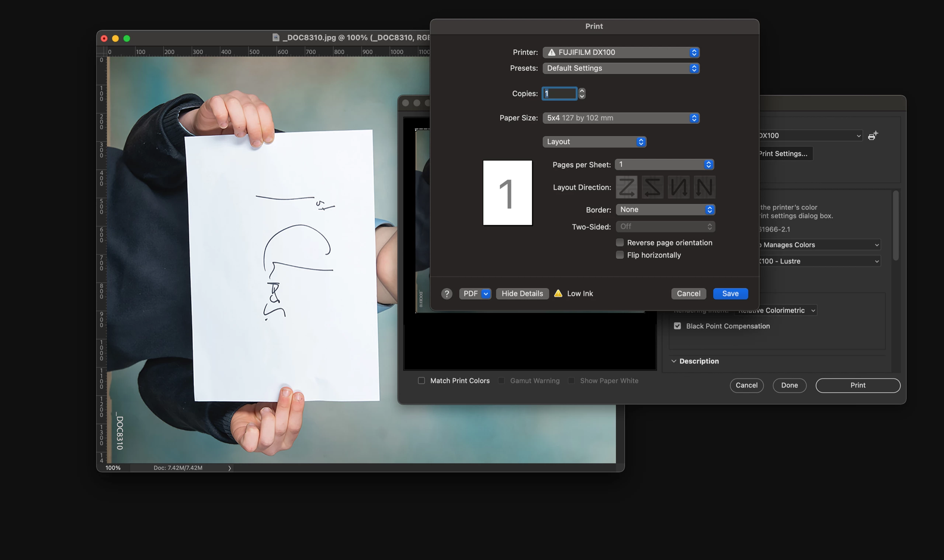Enable Reverse page orientation checkbox

point(619,243)
